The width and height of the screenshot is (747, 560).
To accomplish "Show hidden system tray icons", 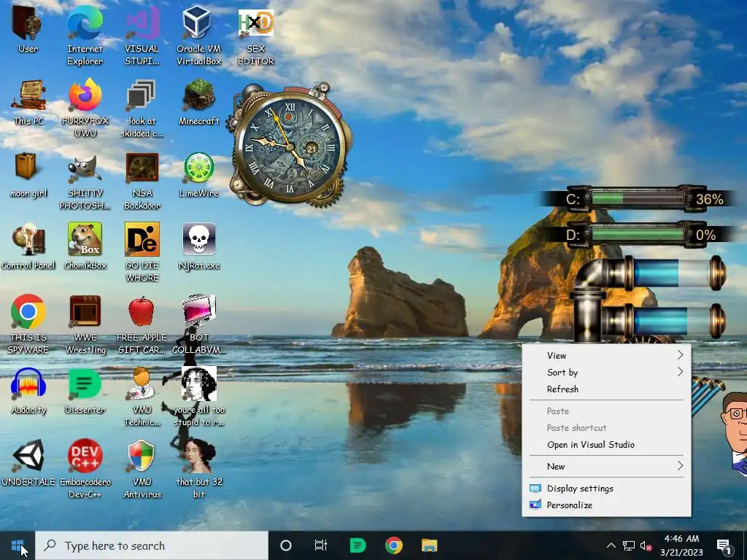I will point(611,545).
